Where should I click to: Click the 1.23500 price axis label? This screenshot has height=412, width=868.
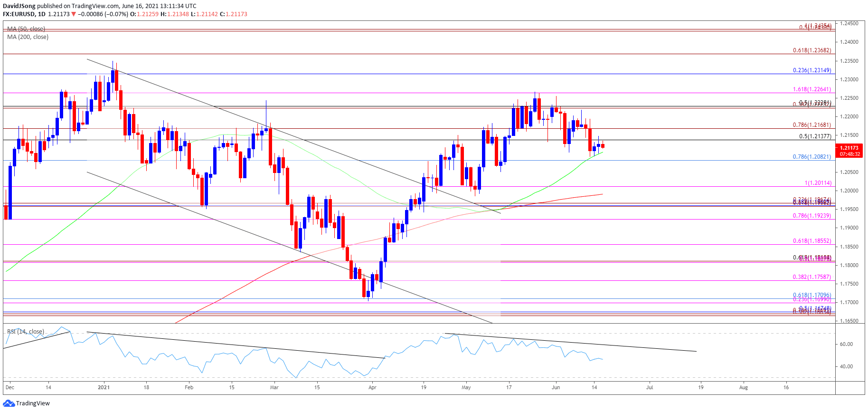[849, 61]
